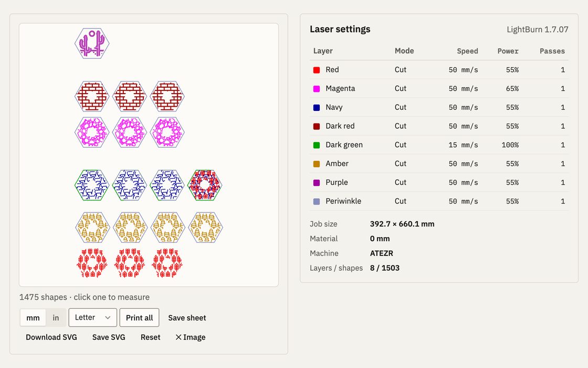
Task: Click the Reset button
Action: (x=150, y=337)
